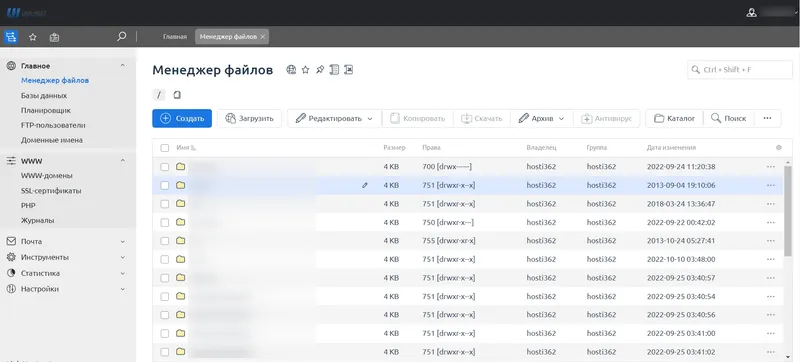
Task: Open FTP-пользователи in the sidebar
Action: 53,125
